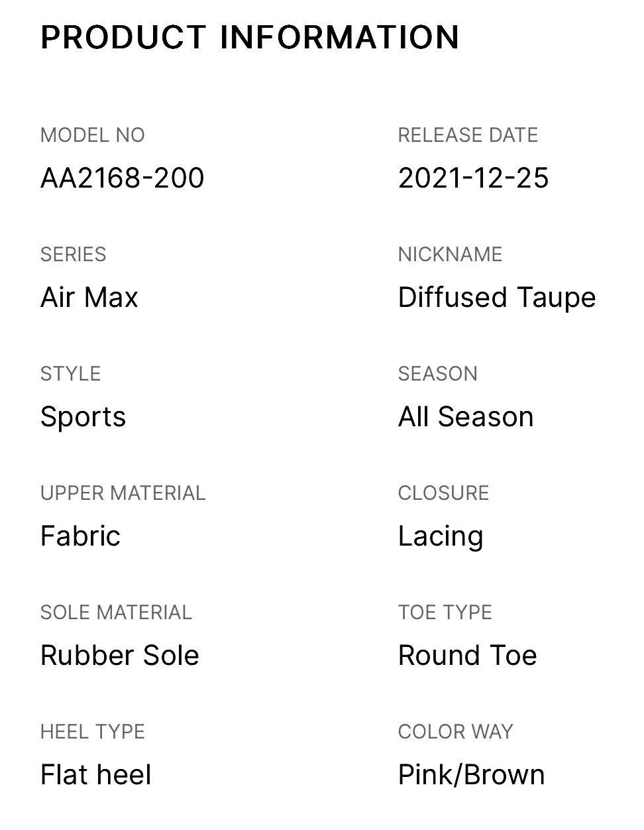The image size is (644, 830).
Task: Click the MODEL NO label
Action: coord(93,135)
